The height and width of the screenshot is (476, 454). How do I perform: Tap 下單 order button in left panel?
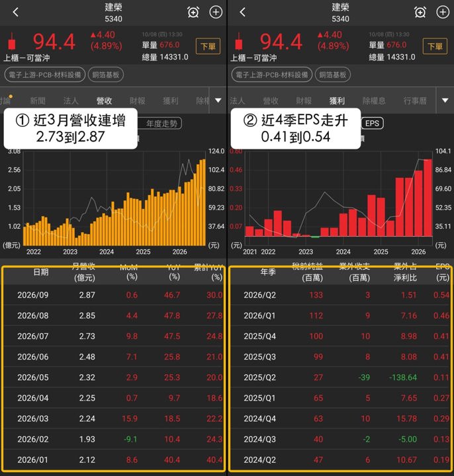(208, 46)
